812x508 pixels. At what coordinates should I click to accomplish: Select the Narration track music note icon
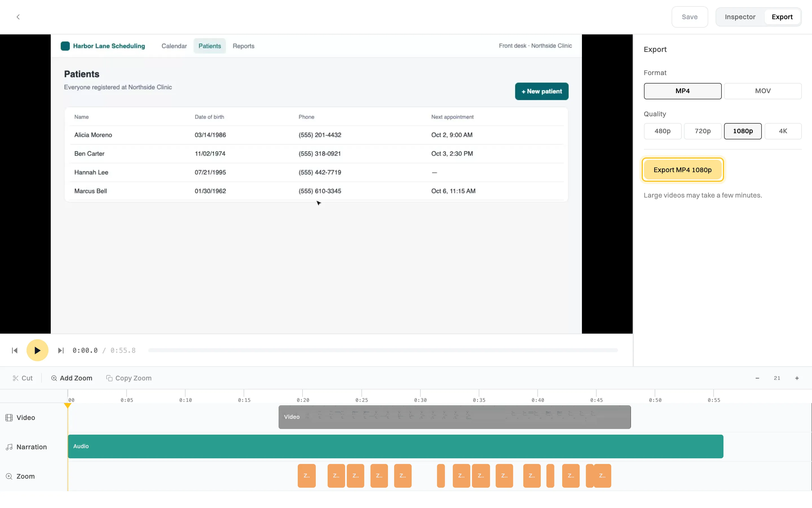pos(9,447)
